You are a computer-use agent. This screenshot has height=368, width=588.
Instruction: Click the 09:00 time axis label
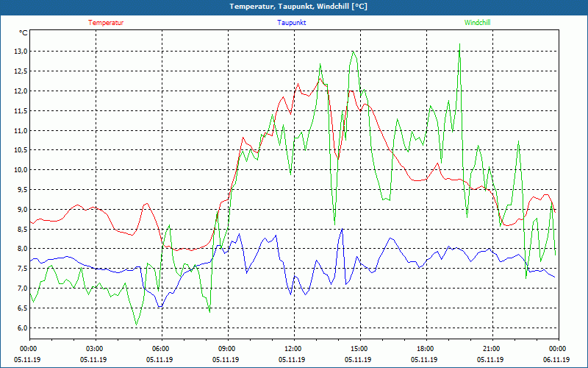[227, 349]
